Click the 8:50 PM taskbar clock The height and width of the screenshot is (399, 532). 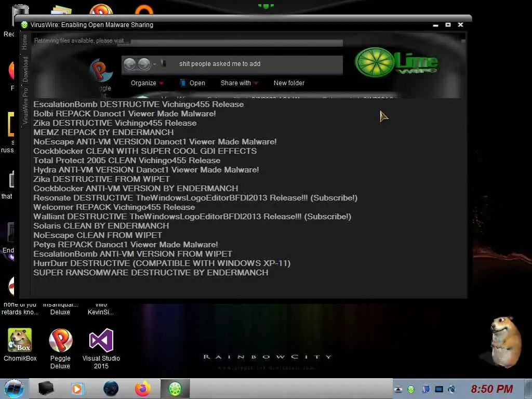point(492,389)
